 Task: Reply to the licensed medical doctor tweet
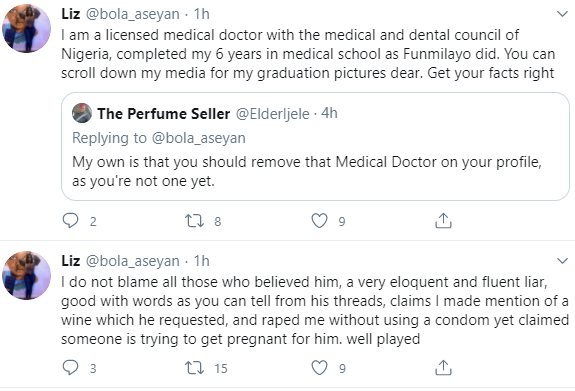point(70,221)
